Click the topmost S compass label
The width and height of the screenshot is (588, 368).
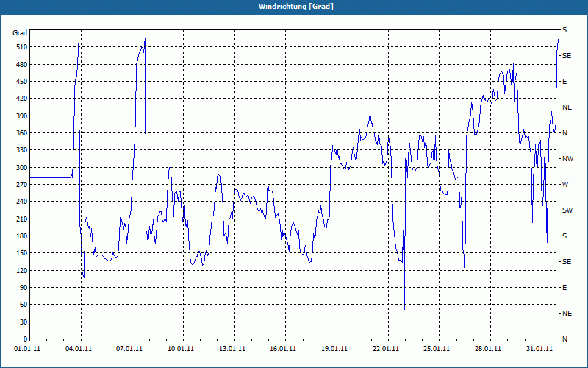(564, 30)
